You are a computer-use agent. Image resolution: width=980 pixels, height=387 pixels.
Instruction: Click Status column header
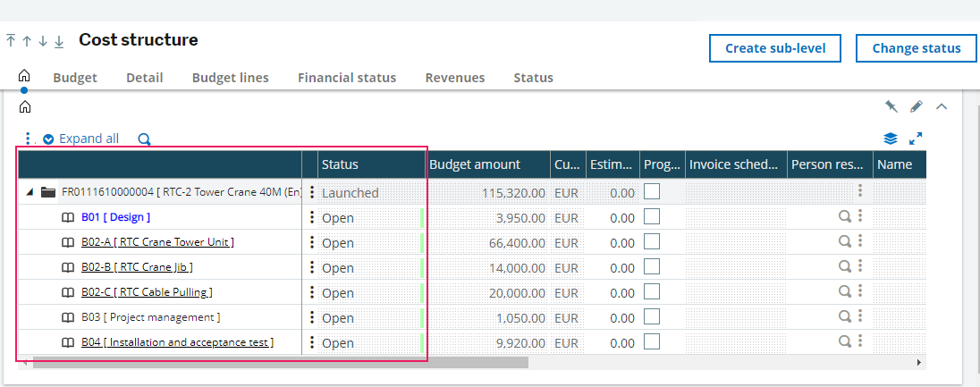370,164
